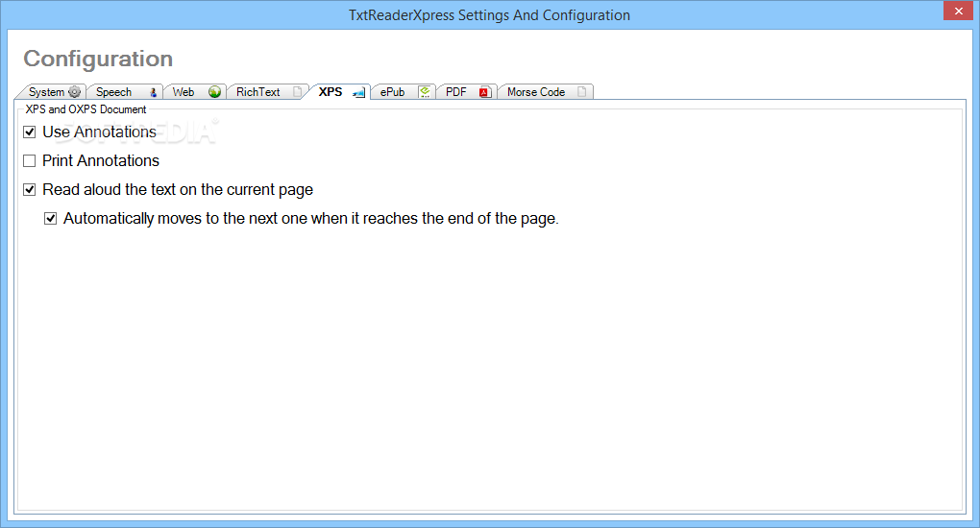Viewport: 980px width, 528px height.
Task: Click the 'Print Annotations' label text
Action: tap(101, 160)
